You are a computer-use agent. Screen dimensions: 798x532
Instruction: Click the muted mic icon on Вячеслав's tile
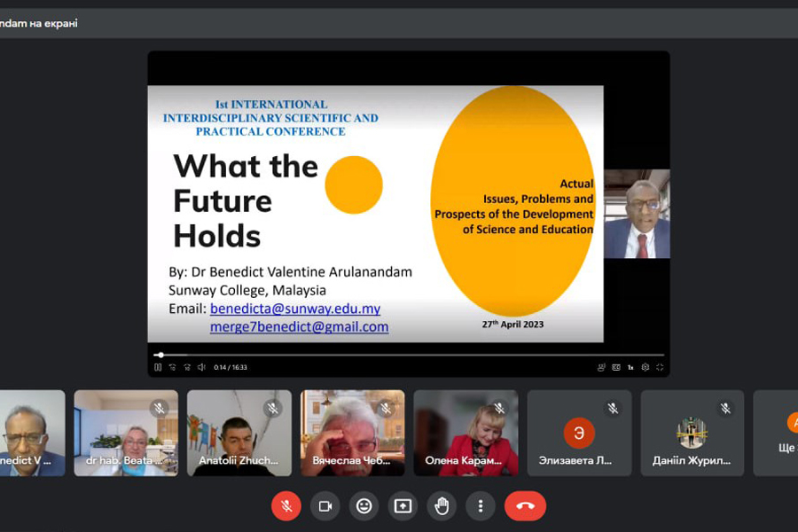click(x=386, y=408)
